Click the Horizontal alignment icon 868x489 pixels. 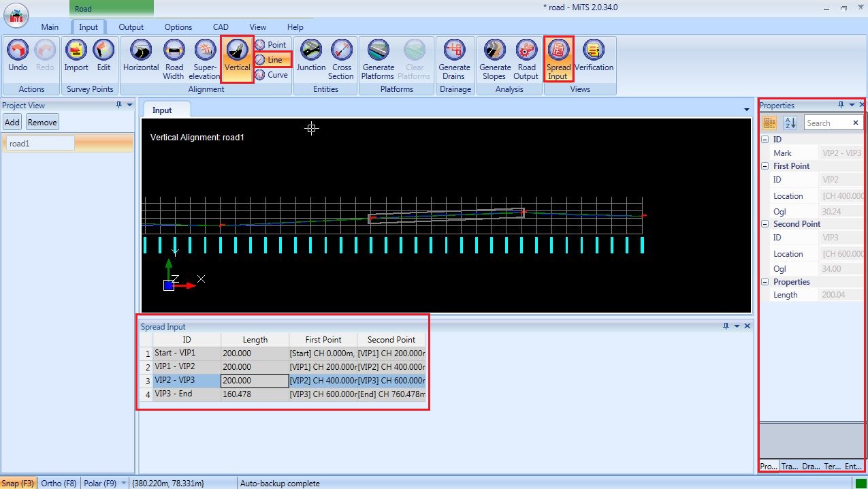141,58
